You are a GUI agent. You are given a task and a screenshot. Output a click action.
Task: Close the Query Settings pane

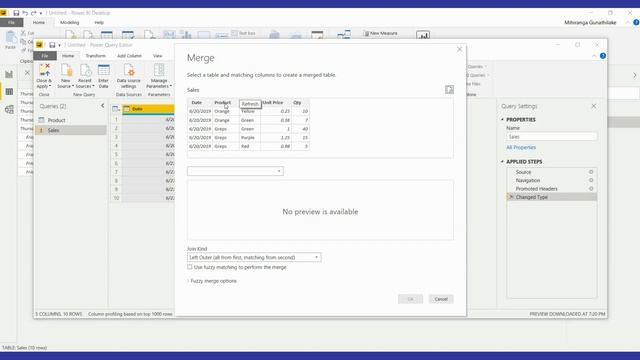point(594,106)
